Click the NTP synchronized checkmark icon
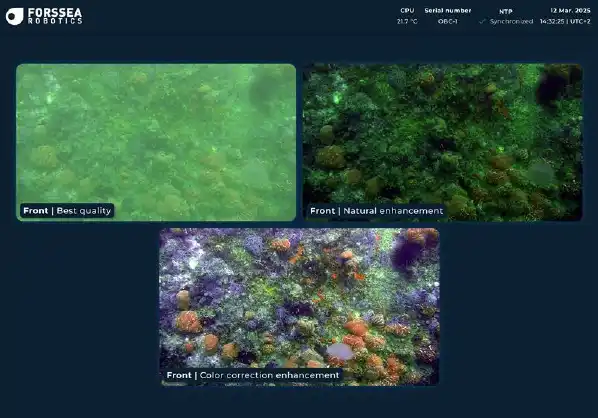This screenshot has width=598, height=418. click(x=482, y=21)
